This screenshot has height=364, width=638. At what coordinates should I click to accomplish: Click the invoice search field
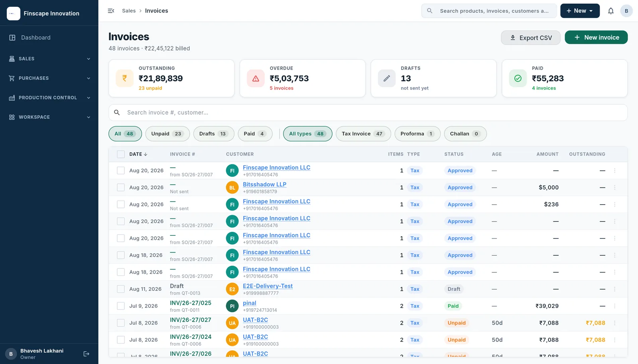368,113
